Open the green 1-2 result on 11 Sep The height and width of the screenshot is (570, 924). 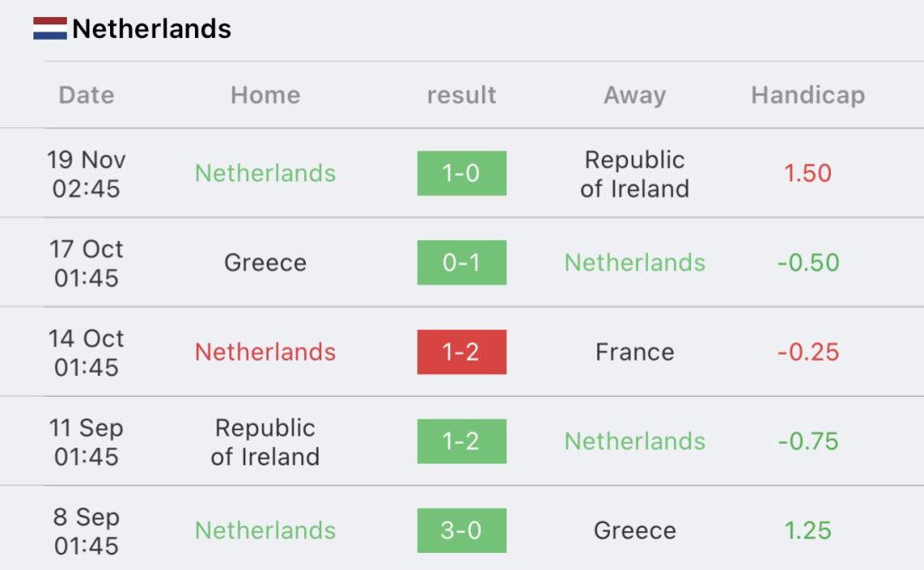coord(461,441)
